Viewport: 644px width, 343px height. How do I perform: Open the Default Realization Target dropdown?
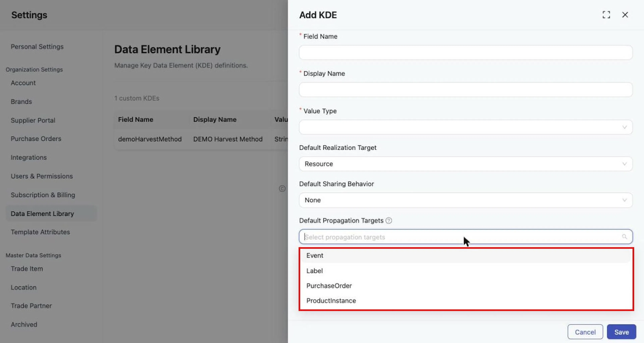coord(466,164)
